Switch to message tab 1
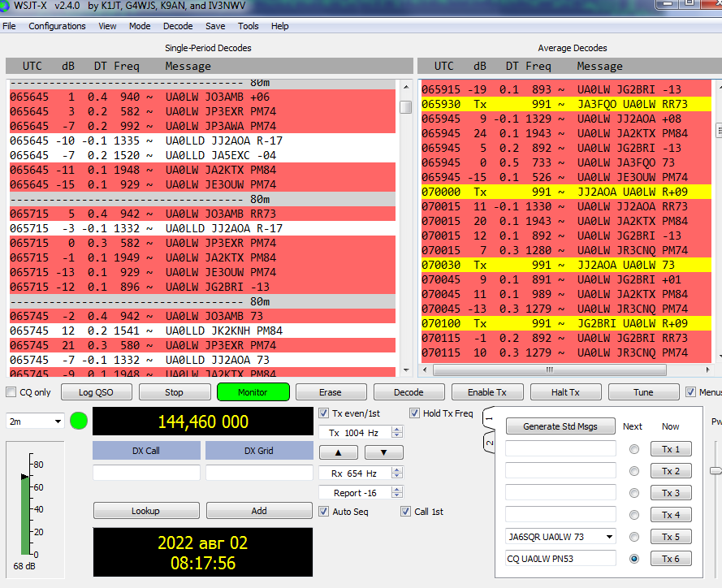Screen dimensions: 722x588 click(489, 419)
